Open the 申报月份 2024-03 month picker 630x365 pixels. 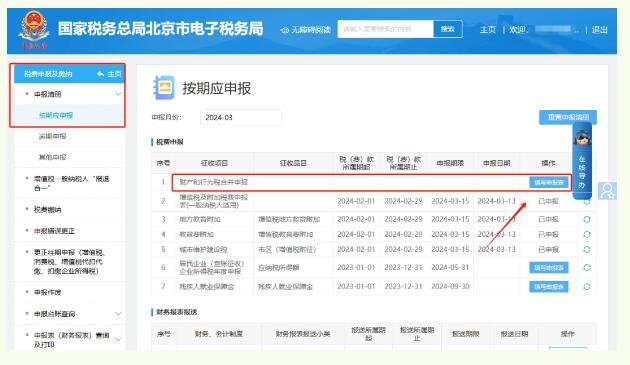[241, 117]
